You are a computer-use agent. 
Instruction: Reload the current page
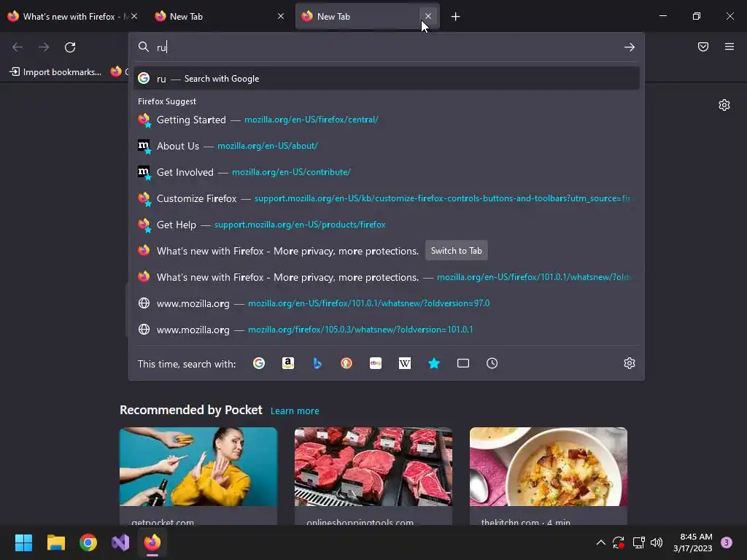click(x=70, y=47)
